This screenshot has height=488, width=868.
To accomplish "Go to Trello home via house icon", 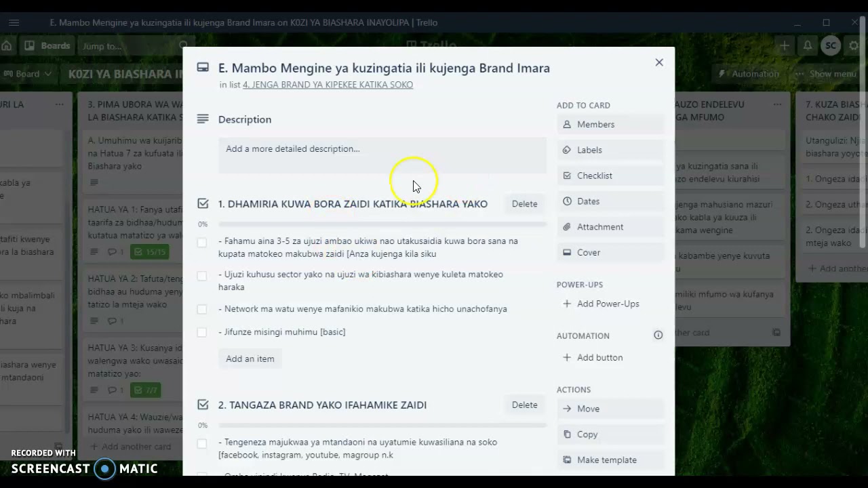I will (x=7, y=46).
